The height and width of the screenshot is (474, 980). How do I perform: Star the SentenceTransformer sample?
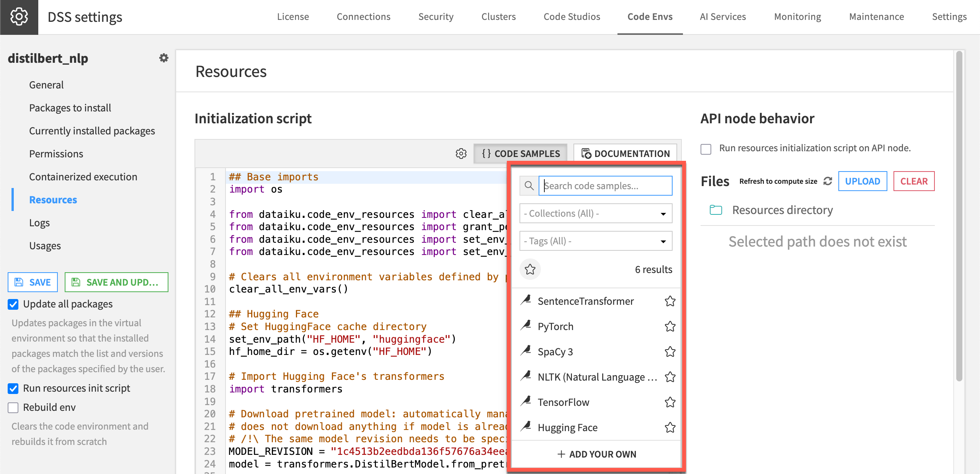pyautogui.click(x=670, y=301)
